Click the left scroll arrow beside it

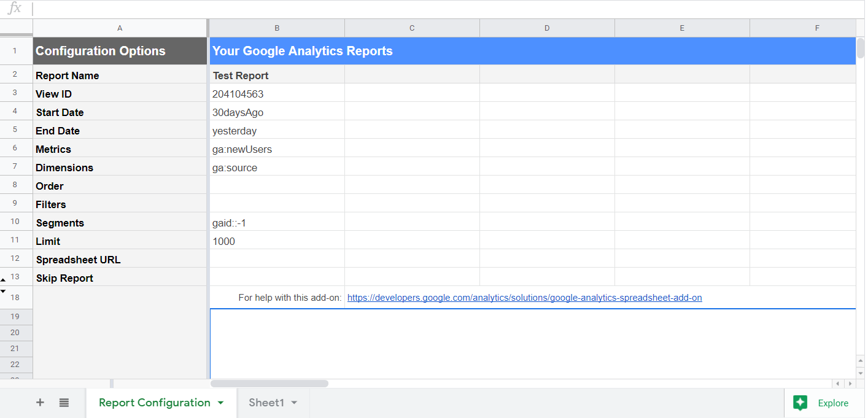point(838,384)
